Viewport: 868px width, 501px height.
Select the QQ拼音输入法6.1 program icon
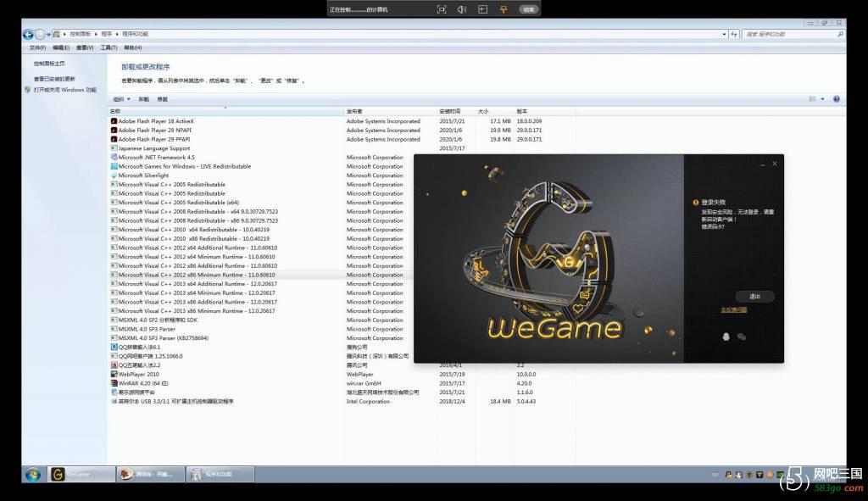coord(114,347)
